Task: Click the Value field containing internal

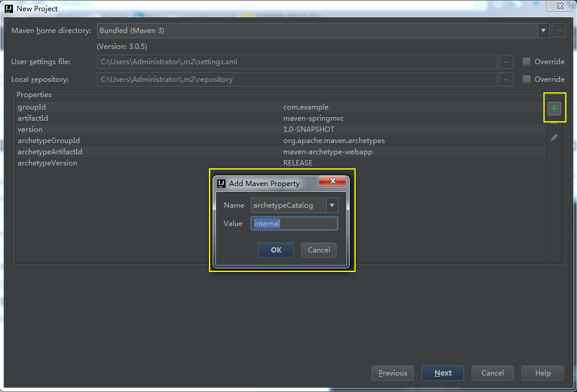Action: 294,224
